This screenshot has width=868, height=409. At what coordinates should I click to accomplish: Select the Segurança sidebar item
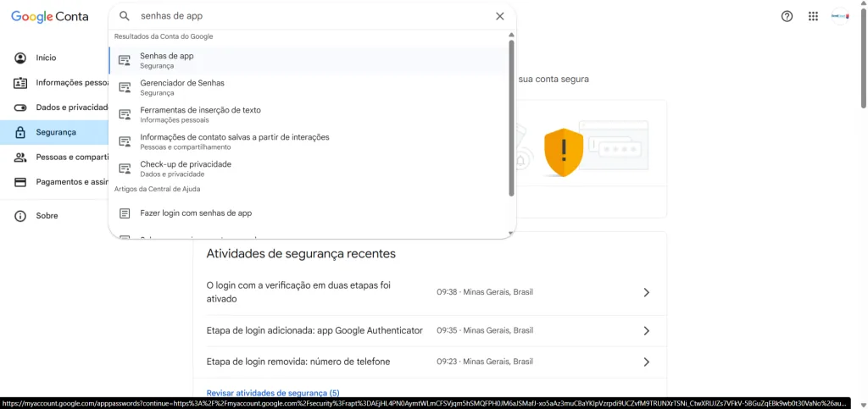[54, 133]
